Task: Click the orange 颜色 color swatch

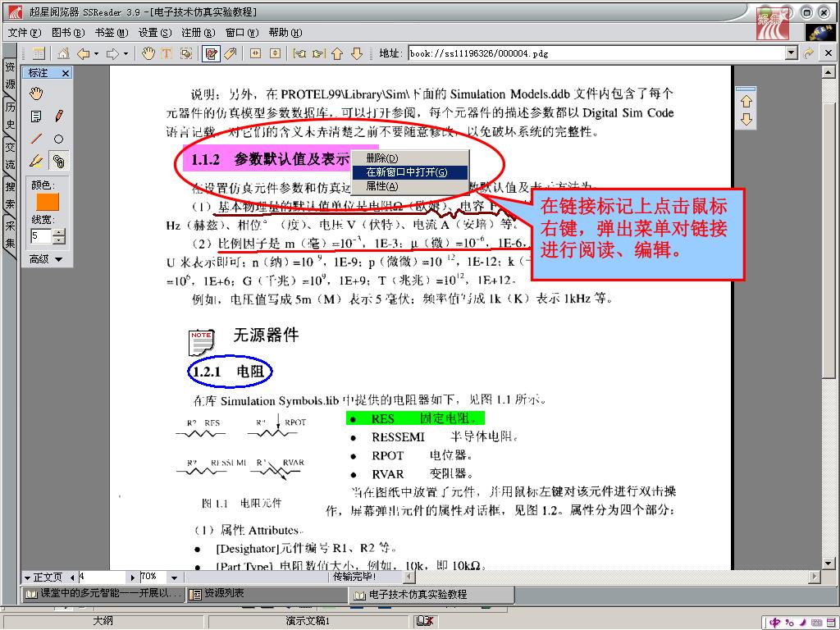Action: point(47,202)
